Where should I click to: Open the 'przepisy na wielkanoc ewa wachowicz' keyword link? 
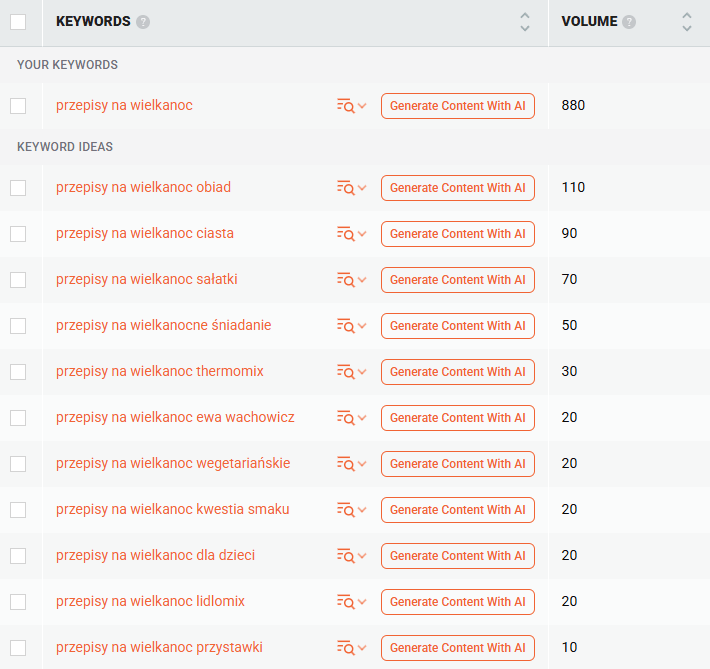point(175,417)
